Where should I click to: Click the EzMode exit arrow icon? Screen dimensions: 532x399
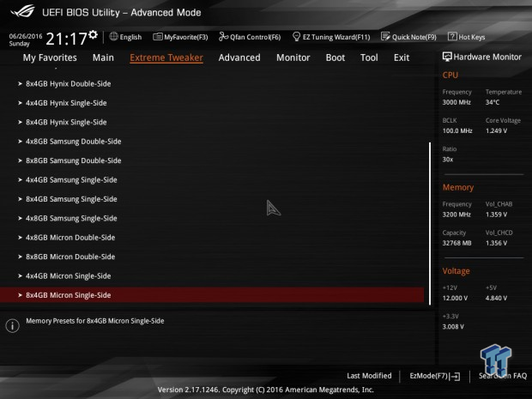click(455, 377)
